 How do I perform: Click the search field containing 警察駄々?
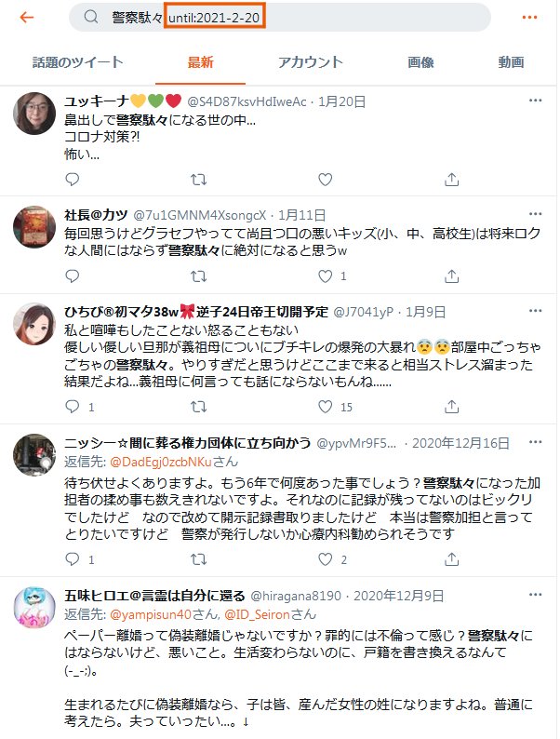coord(280,18)
